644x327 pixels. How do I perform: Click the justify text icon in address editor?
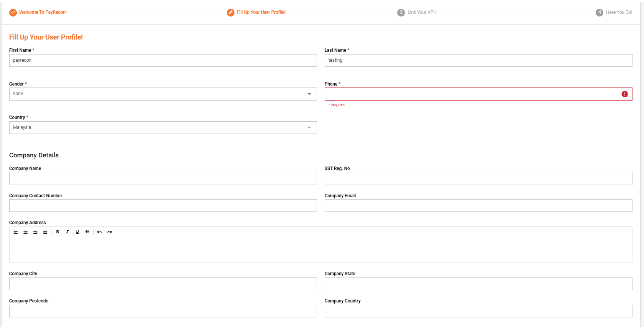[45, 232]
